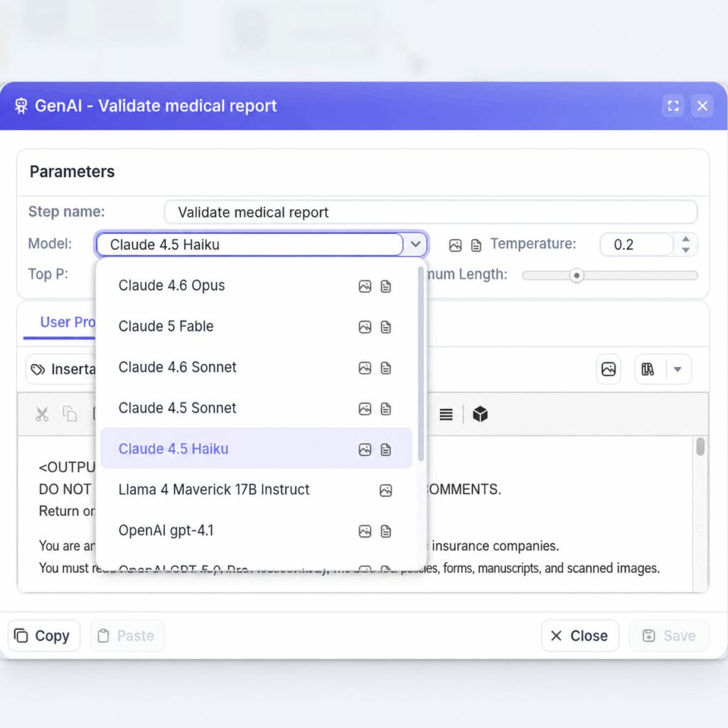The width and height of the screenshot is (728, 728).
Task: Click the 'Top P:' label
Action: (x=48, y=274)
